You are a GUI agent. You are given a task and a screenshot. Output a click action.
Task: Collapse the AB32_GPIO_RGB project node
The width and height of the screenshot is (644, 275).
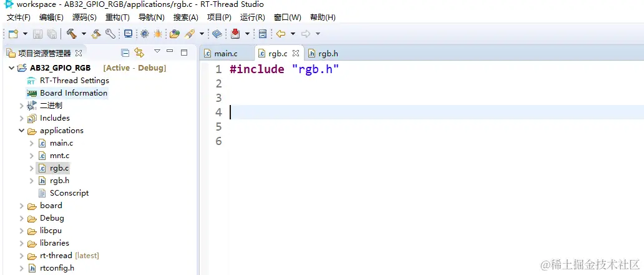(11, 68)
